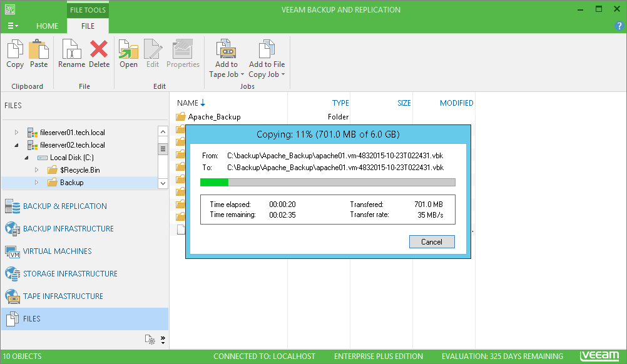This screenshot has height=364, width=627.
Task: Show more navigation pane buttons chevron
Action: [163, 340]
